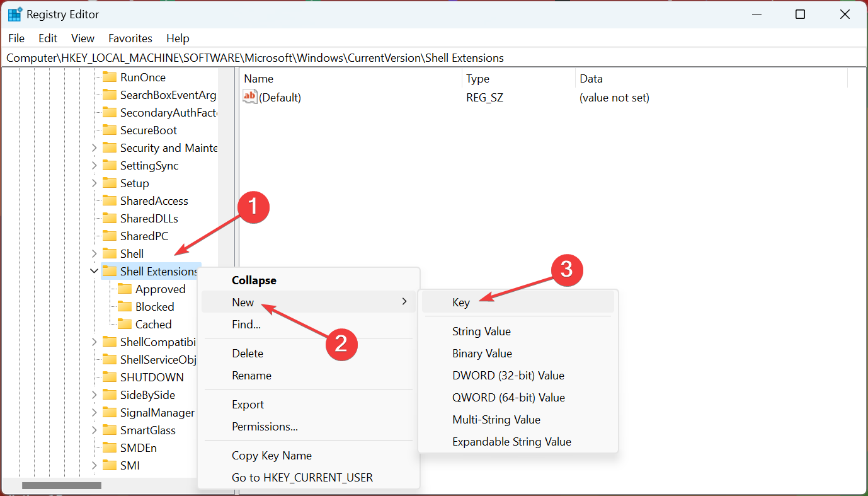Image resolution: width=868 pixels, height=496 pixels.
Task: Click the SharedAccess folder icon
Action: [110, 200]
